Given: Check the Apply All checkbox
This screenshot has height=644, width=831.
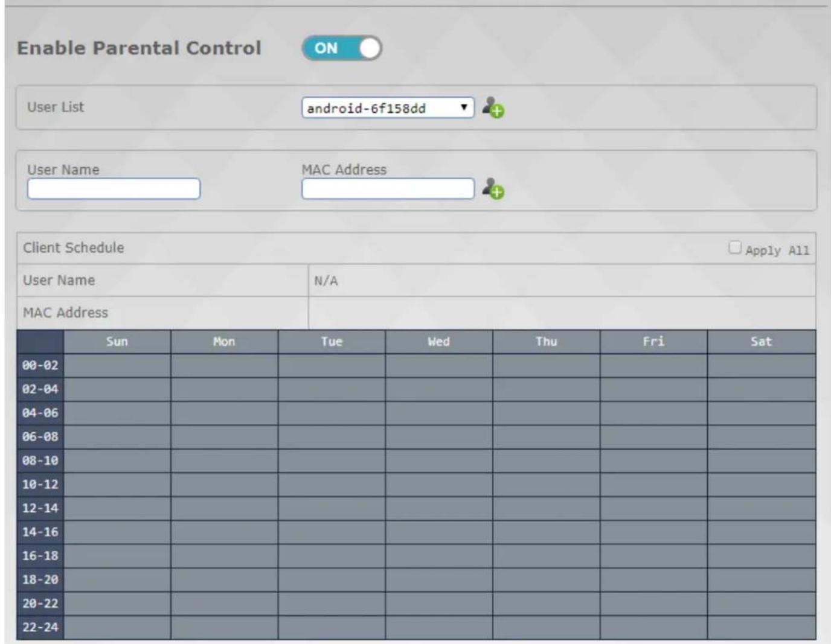Looking at the screenshot, I should [734, 247].
